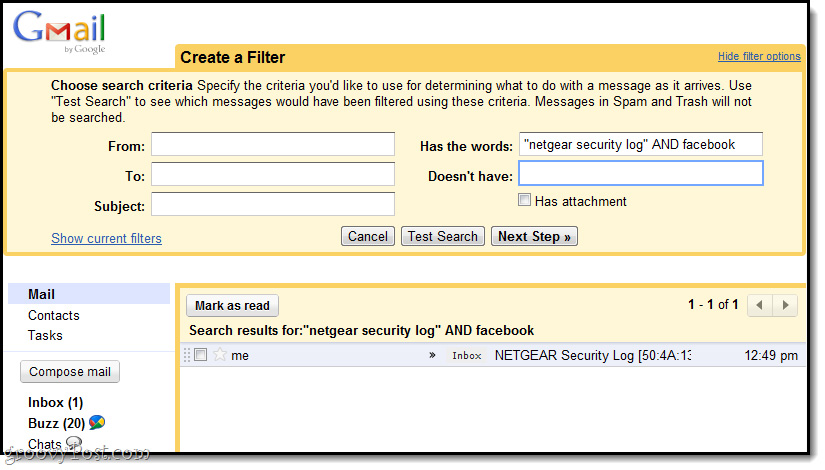
Task: Click the Gmail logo
Action: [x=59, y=32]
